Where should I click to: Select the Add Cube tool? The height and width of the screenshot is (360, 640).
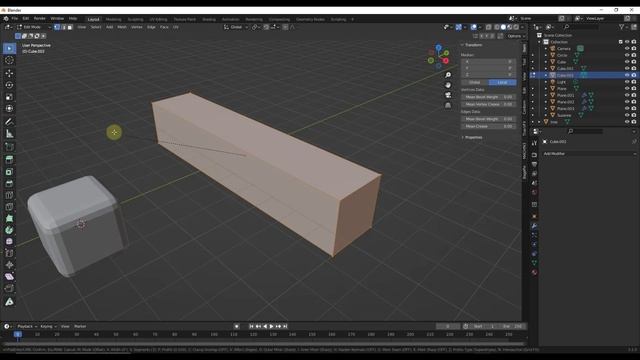[9, 147]
